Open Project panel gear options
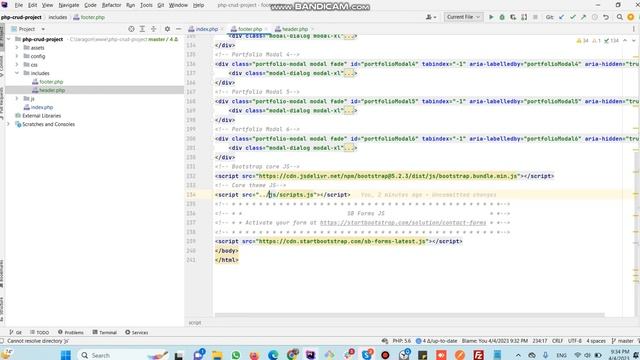This screenshot has width=640, height=360. click(x=167, y=29)
